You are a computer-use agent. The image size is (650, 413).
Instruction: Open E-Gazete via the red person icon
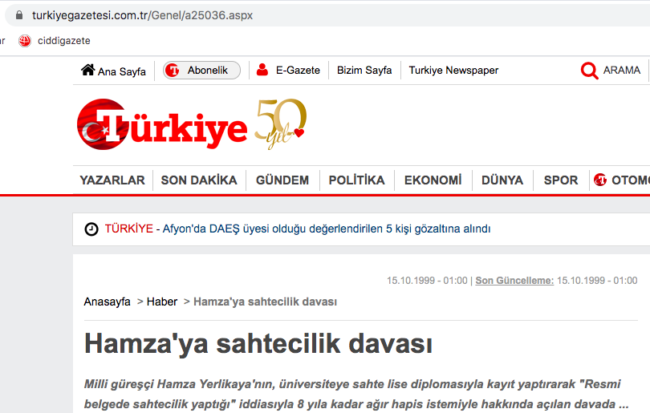click(262, 70)
